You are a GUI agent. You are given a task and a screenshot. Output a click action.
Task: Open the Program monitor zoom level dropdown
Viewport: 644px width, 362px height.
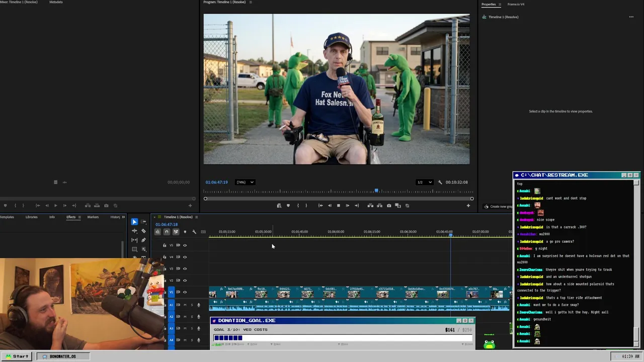coord(245,182)
